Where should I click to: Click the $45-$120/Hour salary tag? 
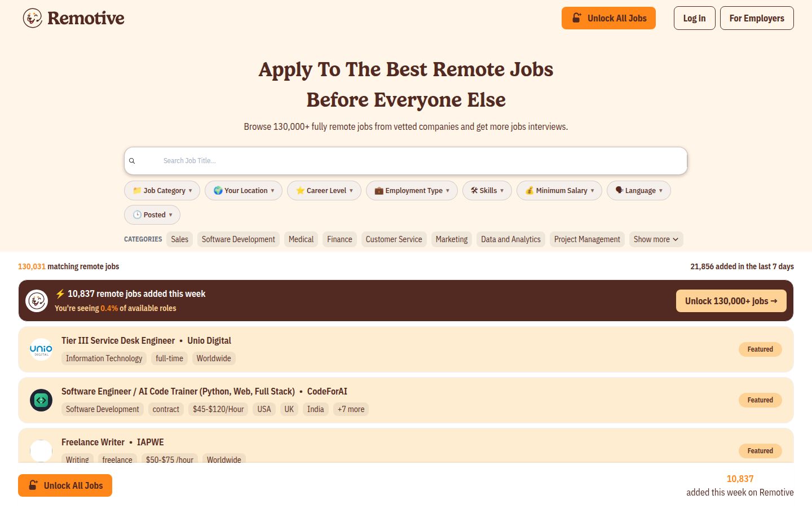pyautogui.click(x=218, y=409)
